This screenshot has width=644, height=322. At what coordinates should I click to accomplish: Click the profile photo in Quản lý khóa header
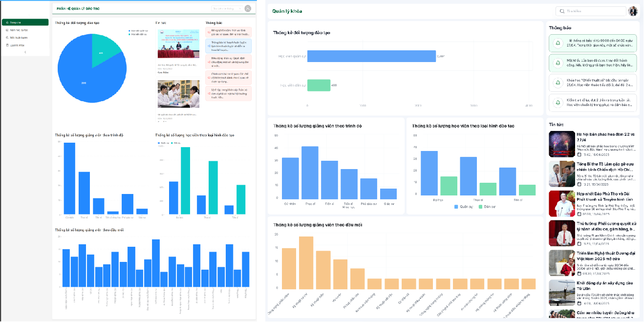point(633,11)
